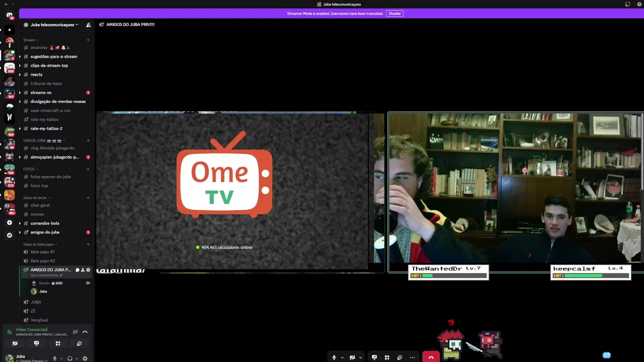Viewport: 644px width, 362px height.
Task: Open more options ellipsis in call controls
Action: tap(412, 357)
